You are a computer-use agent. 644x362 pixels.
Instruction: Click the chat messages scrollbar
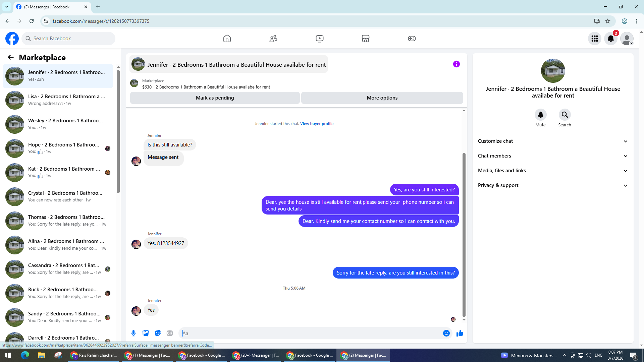pos(464,235)
